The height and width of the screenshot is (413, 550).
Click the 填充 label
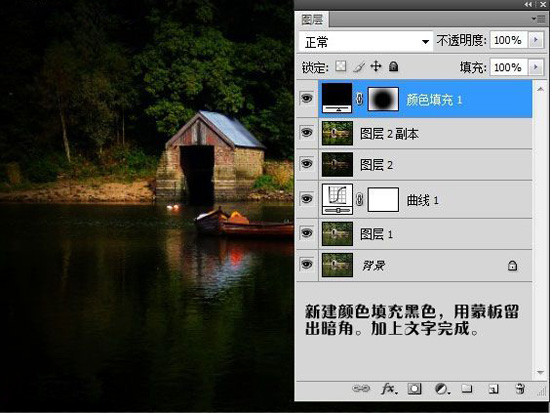[x=473, y=67]
